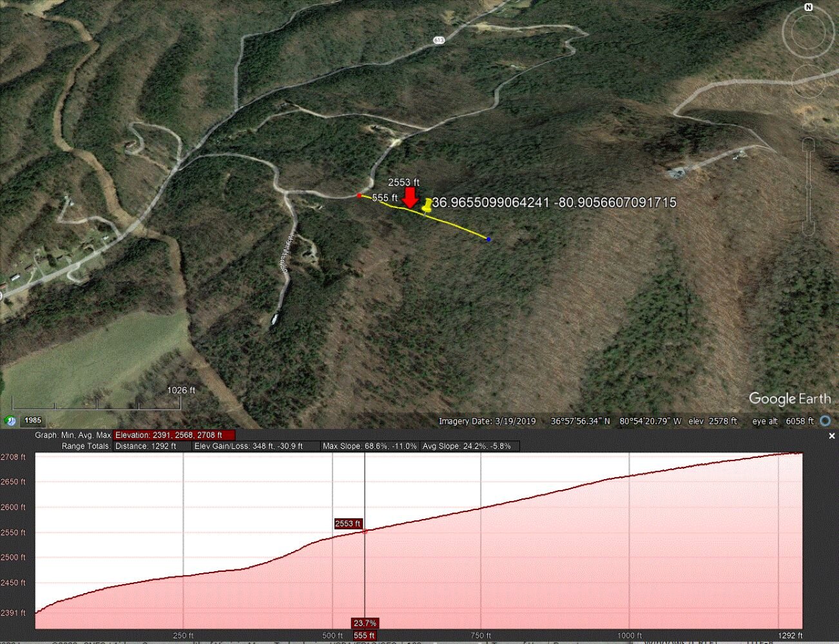Click the Distance 1292 ft range total
Viewport: 839px width, 644px height.
click(152, 446)
